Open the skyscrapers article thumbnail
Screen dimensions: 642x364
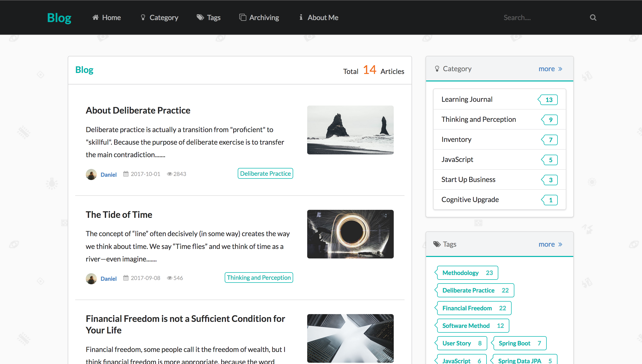pyautogui.click(x=350, y=338)
